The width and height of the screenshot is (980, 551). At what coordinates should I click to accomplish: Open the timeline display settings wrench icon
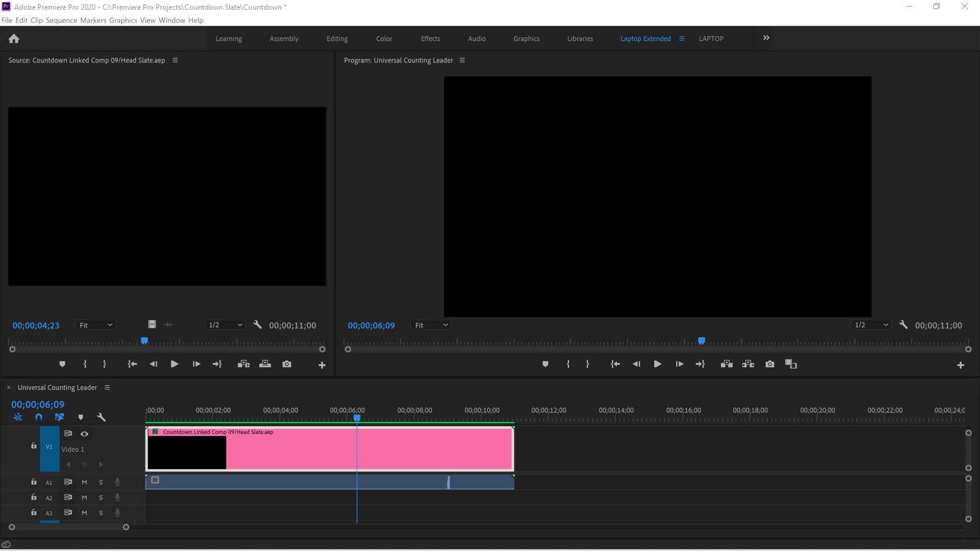tap(102, 417)
